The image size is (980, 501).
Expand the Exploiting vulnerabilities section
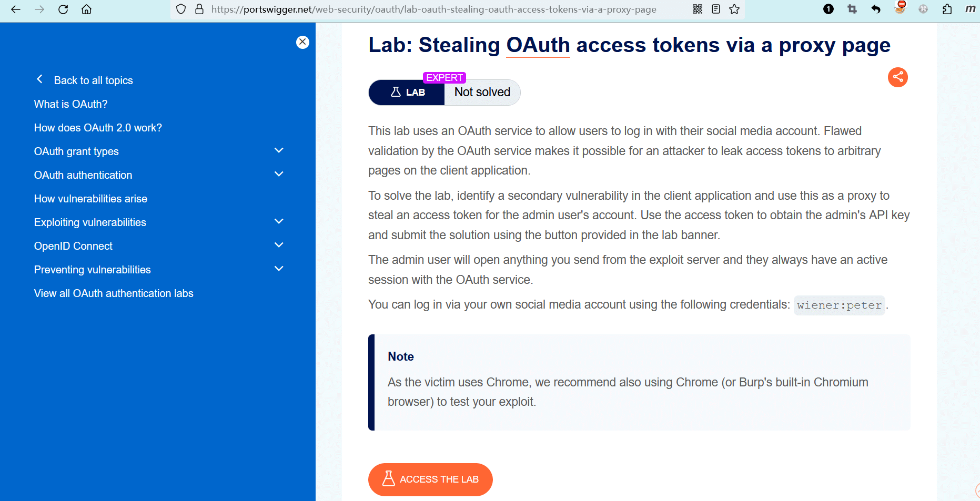tap(279, 222)
